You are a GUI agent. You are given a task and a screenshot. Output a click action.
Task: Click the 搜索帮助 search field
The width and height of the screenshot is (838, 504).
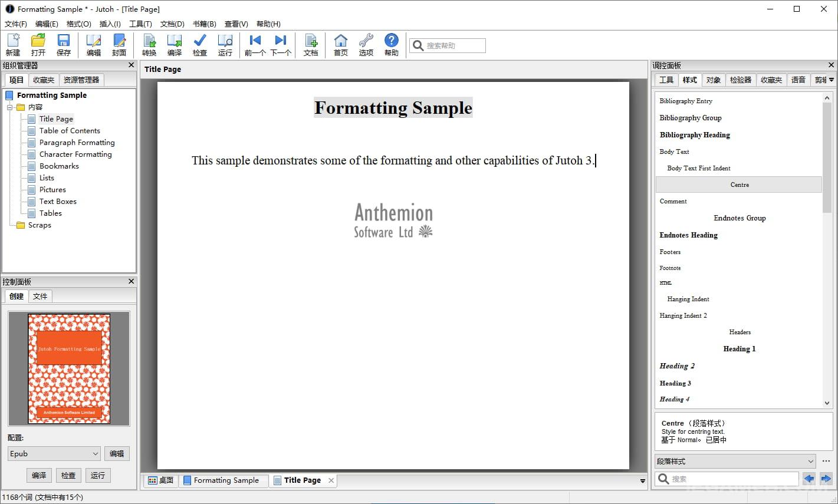coord(448,45)
